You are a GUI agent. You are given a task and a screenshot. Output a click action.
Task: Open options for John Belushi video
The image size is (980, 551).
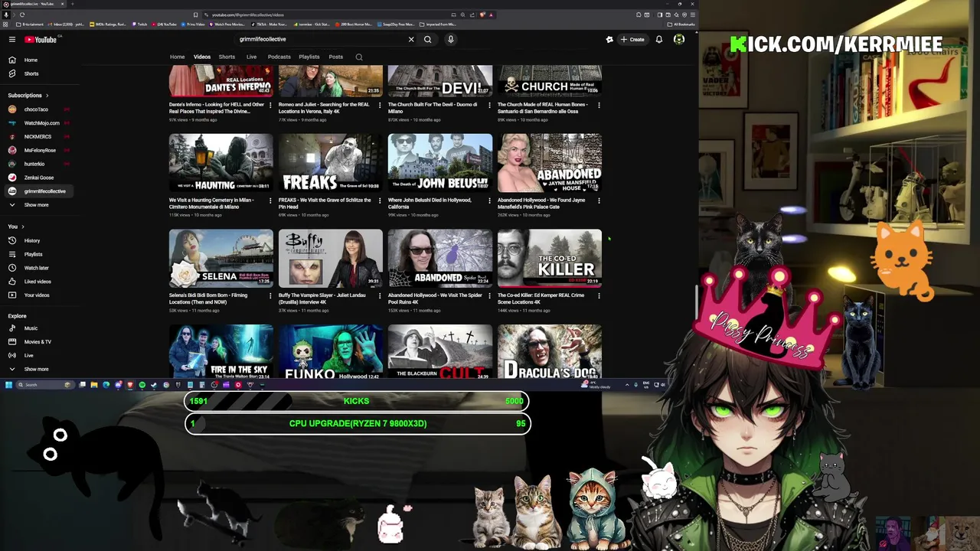tap(489, 201)
